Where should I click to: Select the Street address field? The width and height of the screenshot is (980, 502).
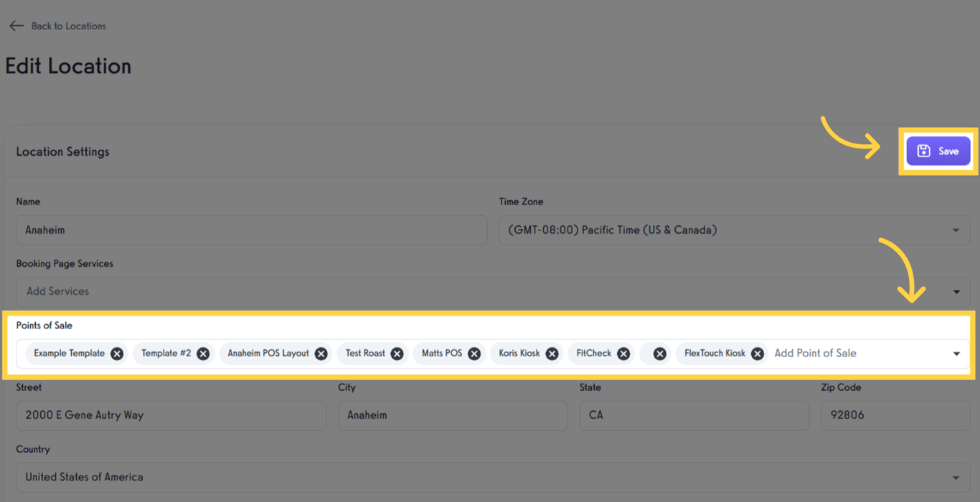(x=171, y=415)
